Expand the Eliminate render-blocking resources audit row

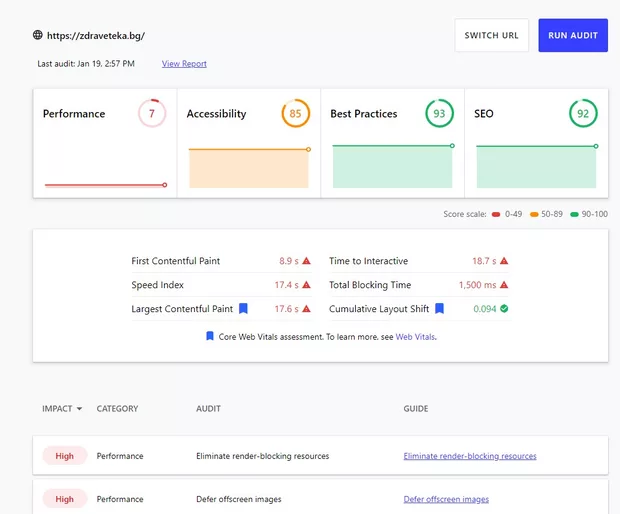point(262,456)
